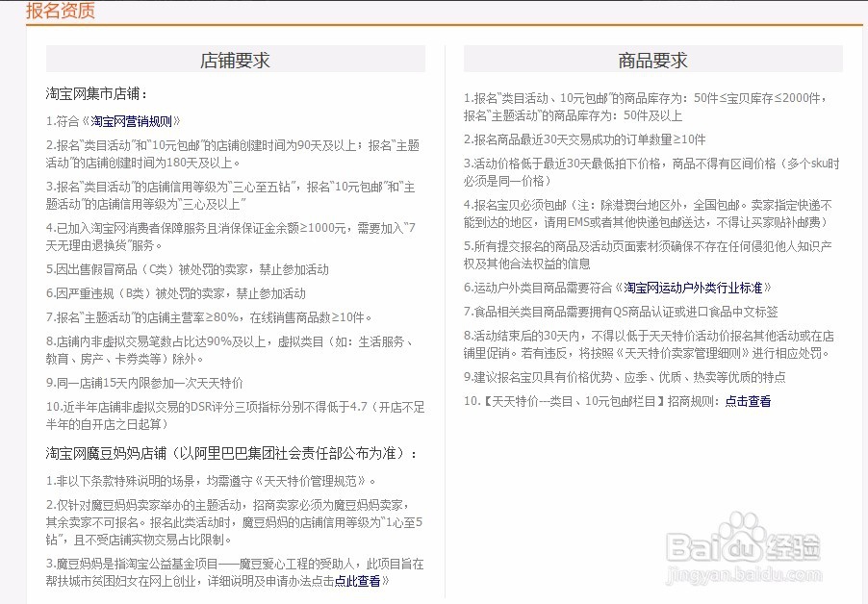Viewport: 868px width, 604px height.
Task: Click 魔豆妈妈 rule 1 about 天天特价管理规范
Action: (x=211, y=481)
